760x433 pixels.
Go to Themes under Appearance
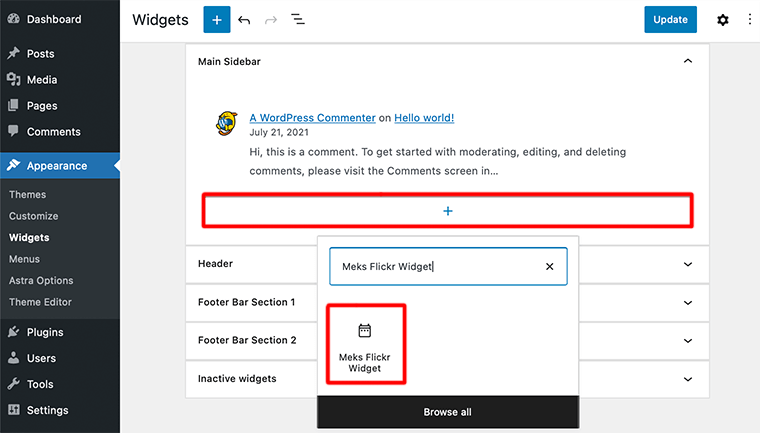28,194
